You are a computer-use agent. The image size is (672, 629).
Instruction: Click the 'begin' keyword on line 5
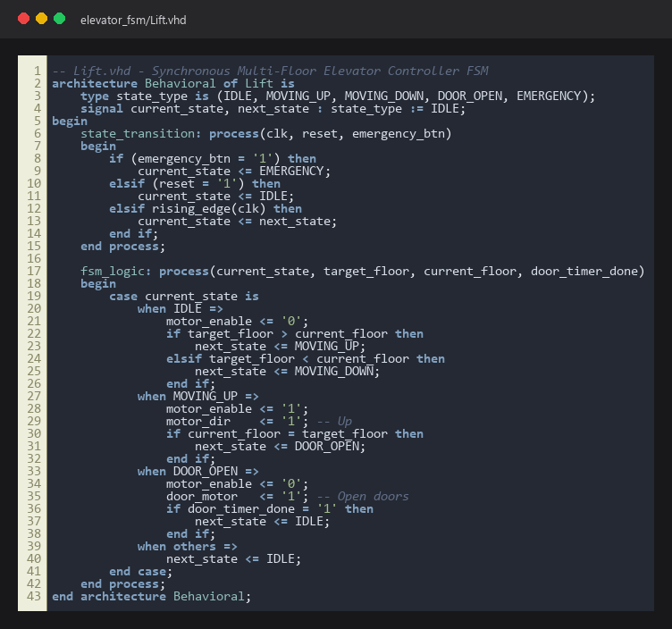click(x=70, y=122)
